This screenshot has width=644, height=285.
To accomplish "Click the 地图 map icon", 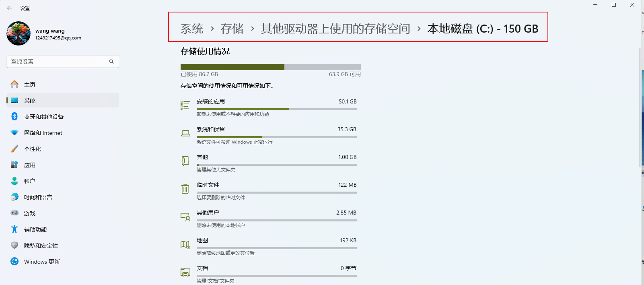I will click(185, 244).
